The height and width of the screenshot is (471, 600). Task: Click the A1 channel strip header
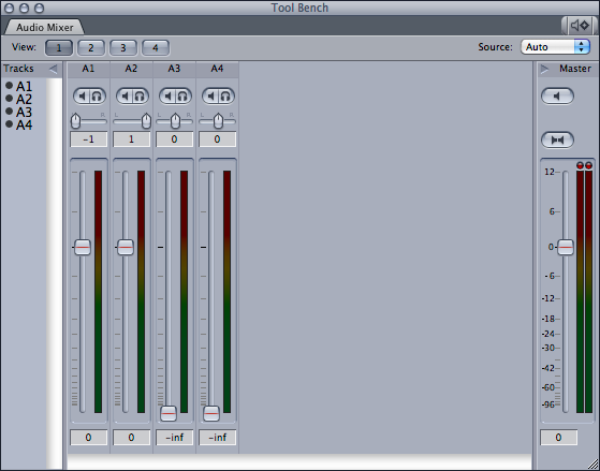click(x=89, y=69)
